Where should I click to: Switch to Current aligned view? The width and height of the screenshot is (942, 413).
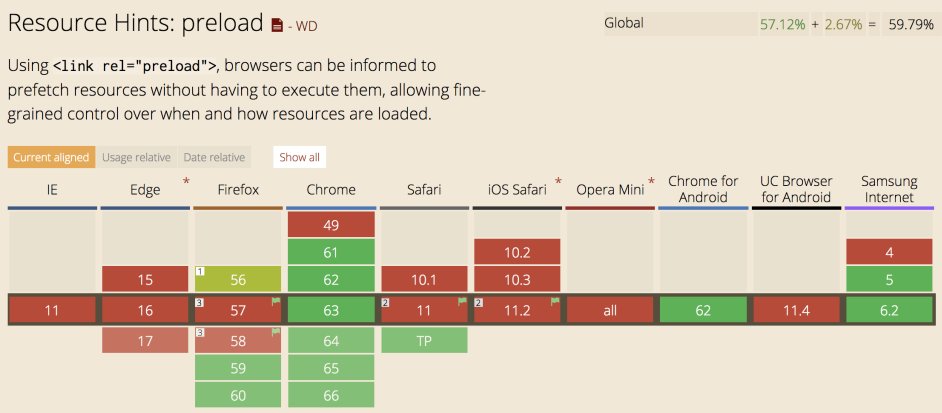(x=52, y=157)
